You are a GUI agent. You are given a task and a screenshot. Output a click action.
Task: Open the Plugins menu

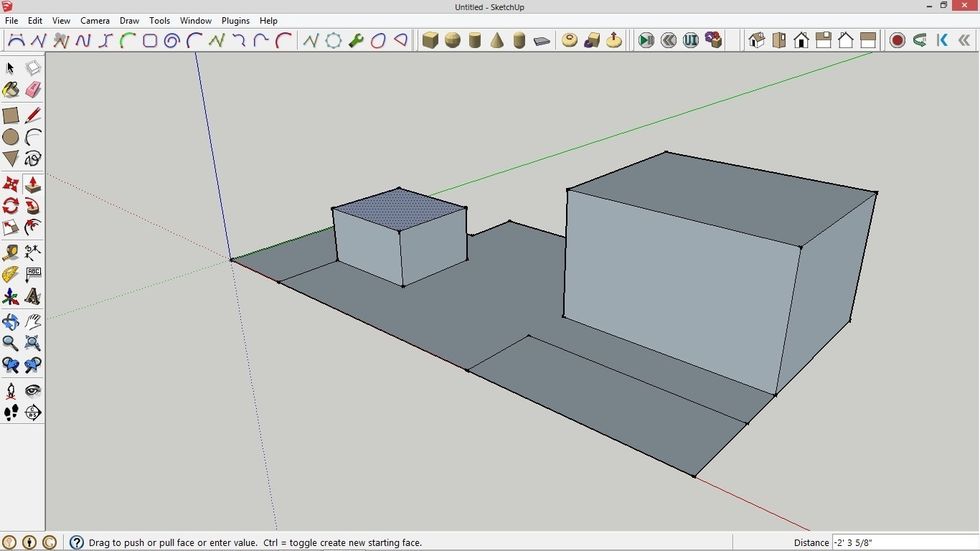pos(235,20)
